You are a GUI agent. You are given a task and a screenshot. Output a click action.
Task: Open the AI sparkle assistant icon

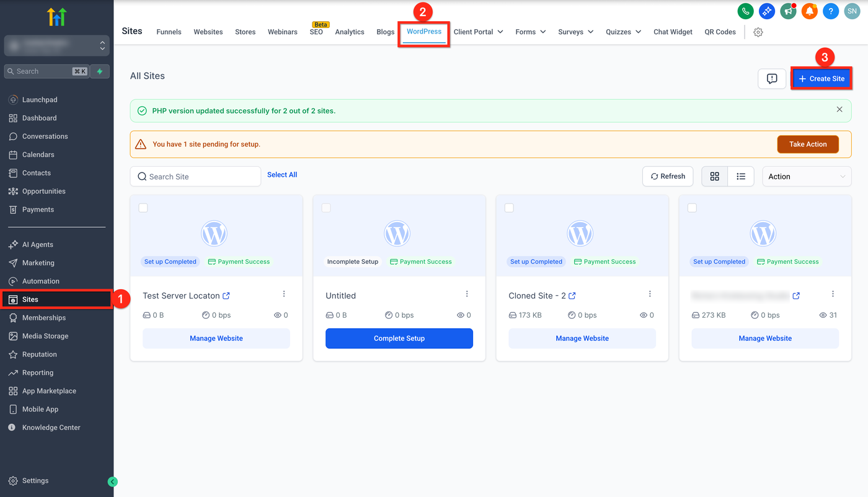[x=767, y=11]
